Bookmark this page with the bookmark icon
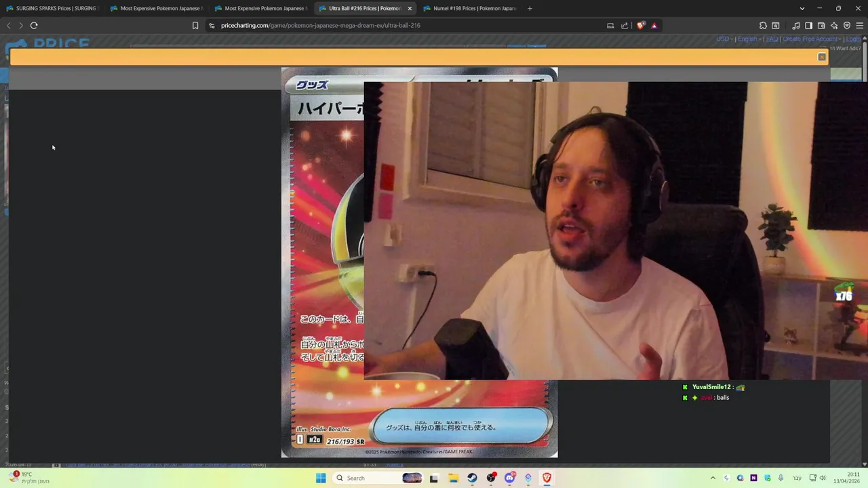Image resolution: width=868 pixels, height=488 pixels. (195, 26)
